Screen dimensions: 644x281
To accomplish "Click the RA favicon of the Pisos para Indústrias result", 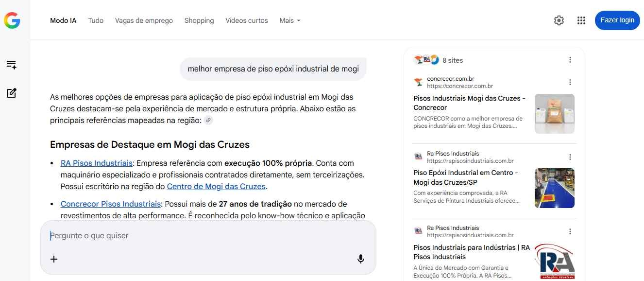I will tap(418, 231).
